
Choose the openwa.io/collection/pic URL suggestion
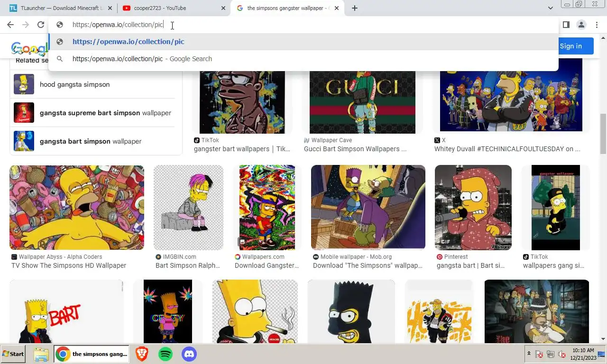tap(303, 42)
